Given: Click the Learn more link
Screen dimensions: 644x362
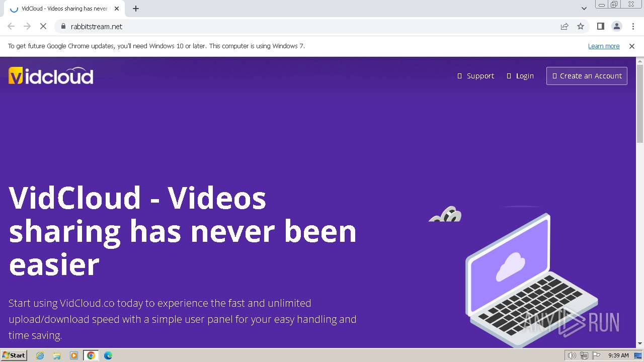Looking at the screenshot, I should point(604,46).
